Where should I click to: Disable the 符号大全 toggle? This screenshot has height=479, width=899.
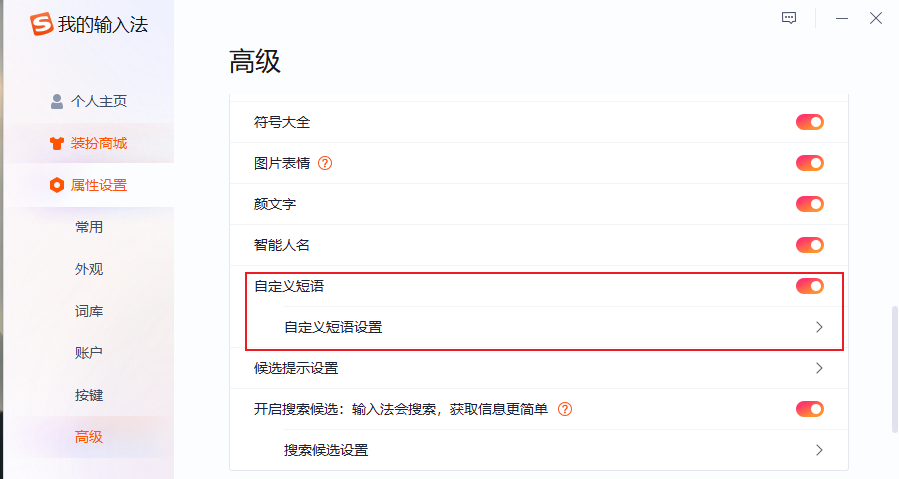(809, 122)
